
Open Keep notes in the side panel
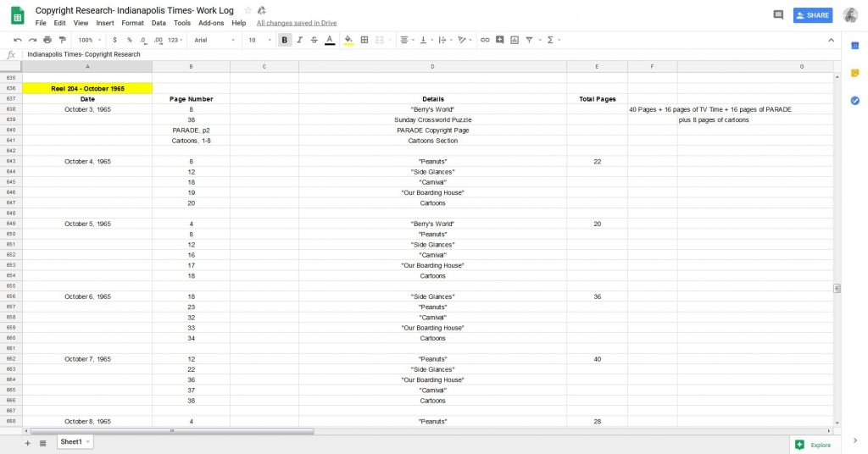[854, 73]
